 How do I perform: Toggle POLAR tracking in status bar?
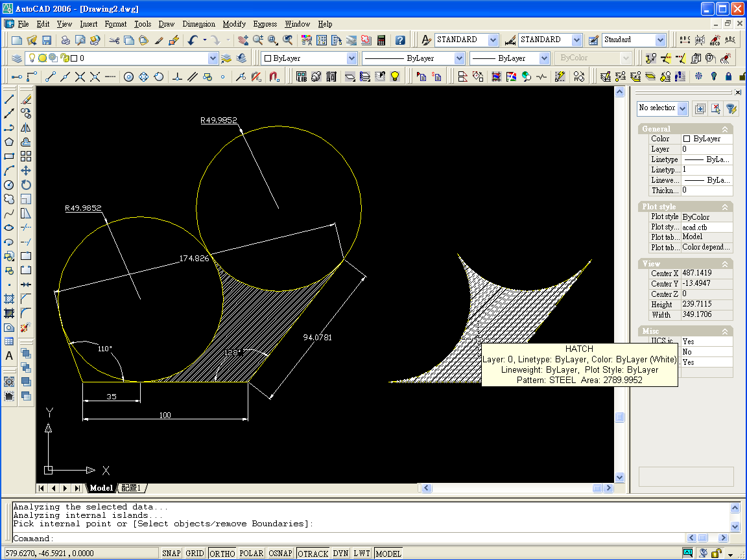[251, 554]
